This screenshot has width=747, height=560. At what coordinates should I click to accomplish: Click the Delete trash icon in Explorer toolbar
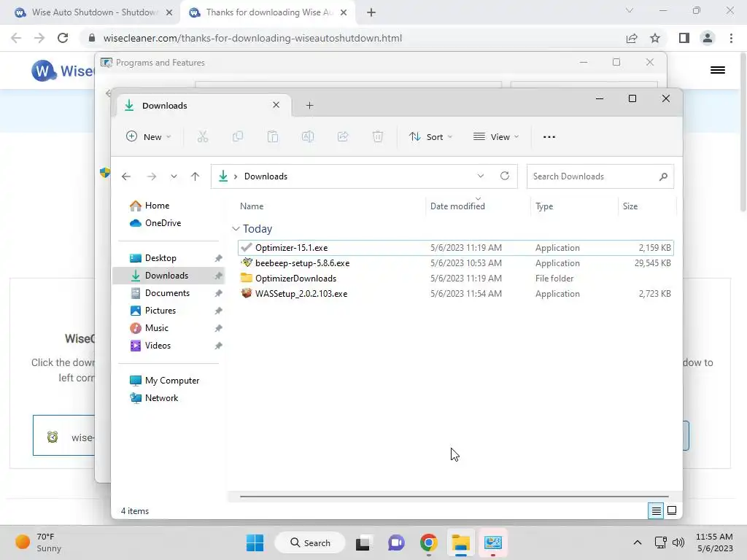click(378, 136)
